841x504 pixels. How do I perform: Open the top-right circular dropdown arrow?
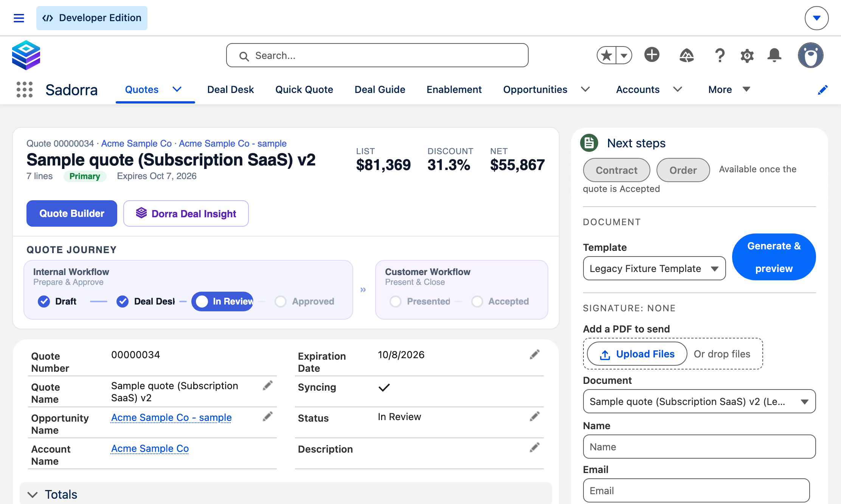(816, 18)
